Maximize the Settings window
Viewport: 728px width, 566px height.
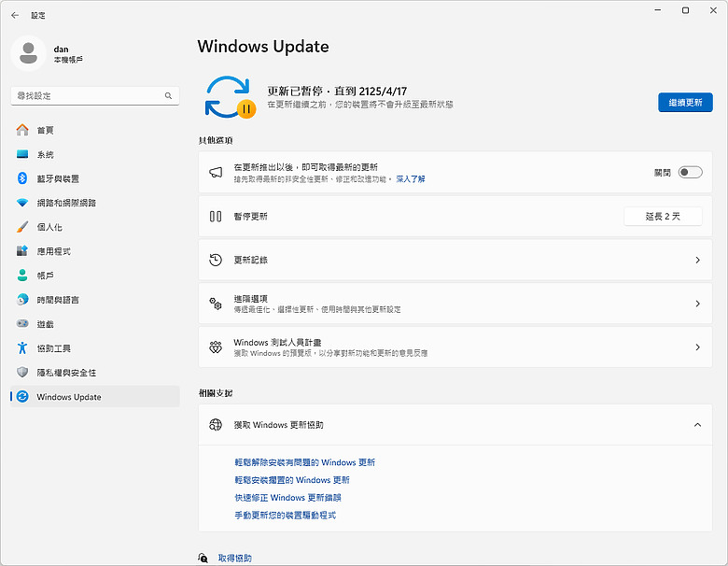[x=685, y=10]
